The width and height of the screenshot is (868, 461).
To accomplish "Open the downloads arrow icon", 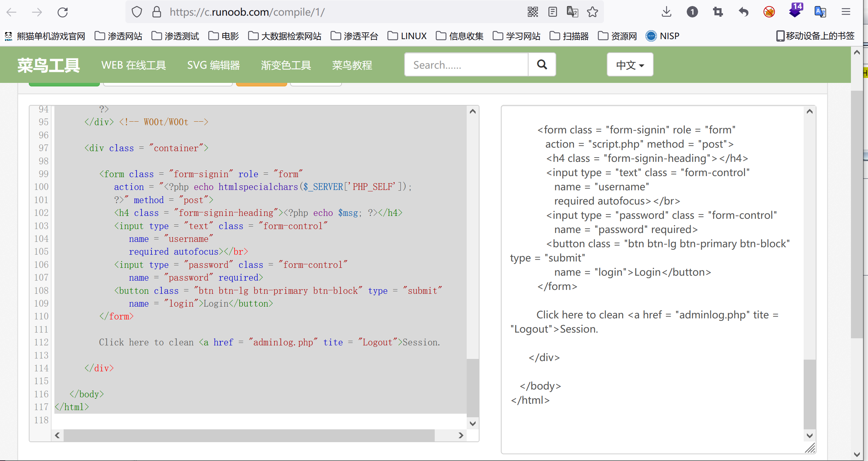I will click(666, 12).
